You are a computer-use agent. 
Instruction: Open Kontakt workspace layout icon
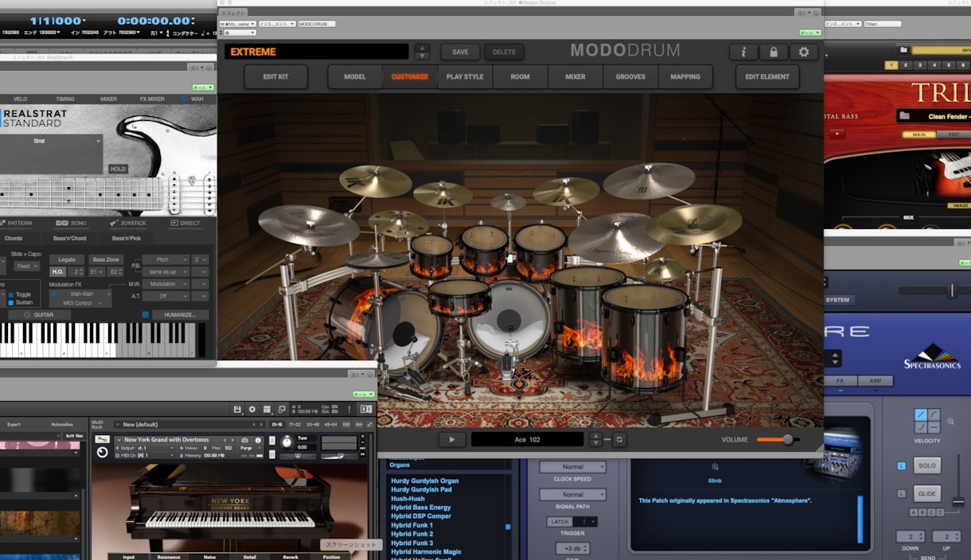(267, 409)
